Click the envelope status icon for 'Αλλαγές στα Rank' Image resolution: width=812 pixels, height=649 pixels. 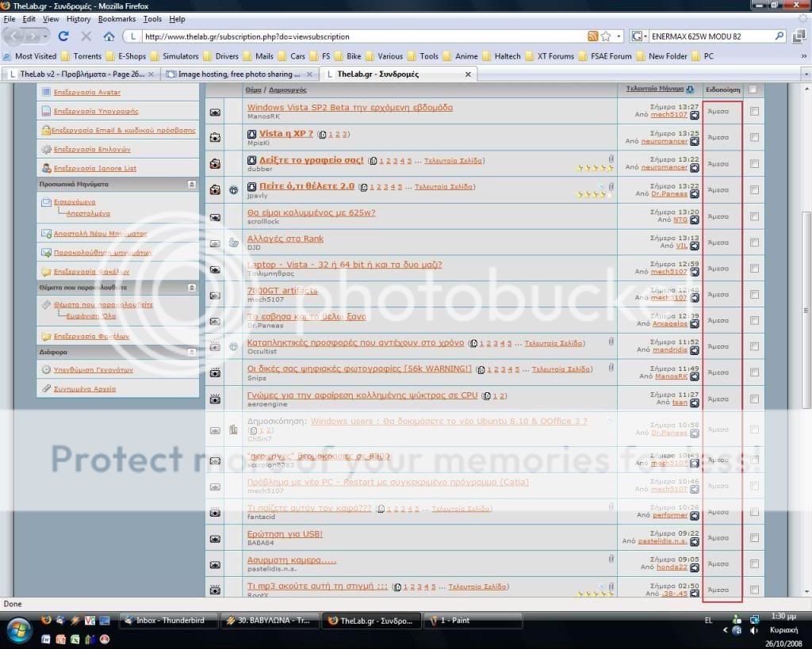coord(215,242)
